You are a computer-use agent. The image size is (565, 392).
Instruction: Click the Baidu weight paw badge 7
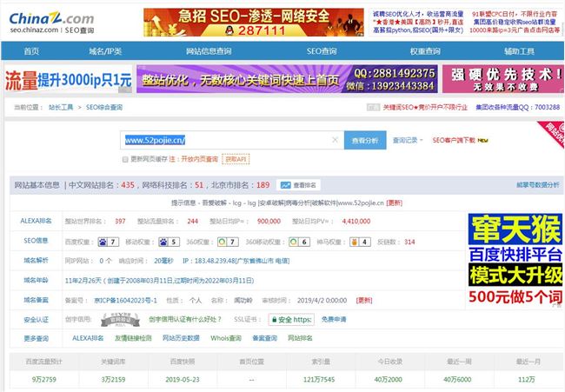point(108,242)
